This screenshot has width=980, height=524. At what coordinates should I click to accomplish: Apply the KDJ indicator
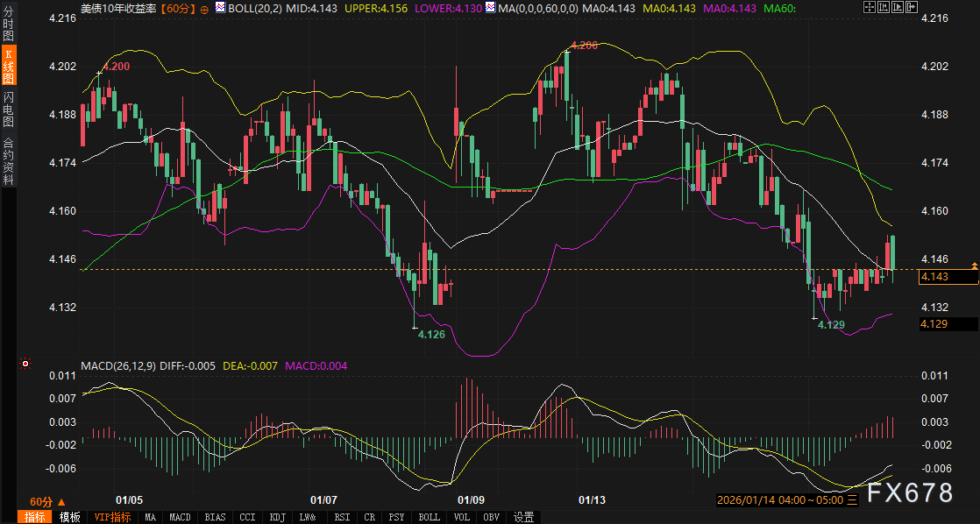point(278,517)
